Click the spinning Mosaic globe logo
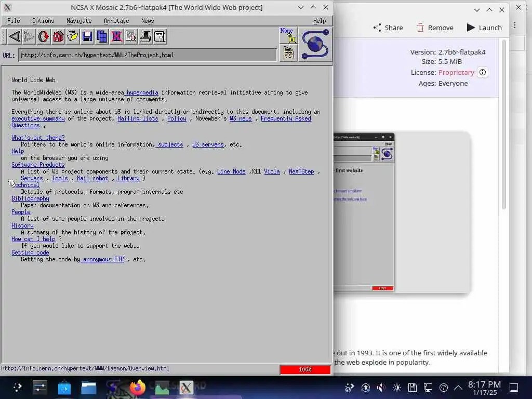The width and height of the screenshot is (532, 399). click(315, 45)
